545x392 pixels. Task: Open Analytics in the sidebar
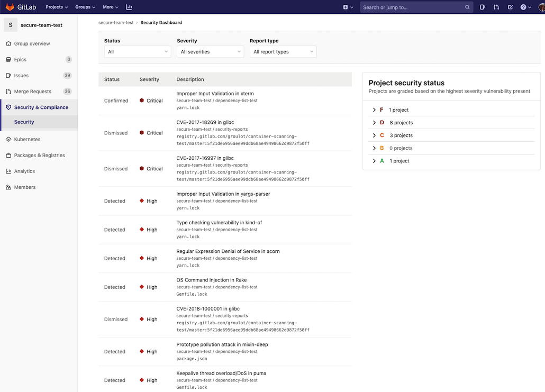point(24,171)
